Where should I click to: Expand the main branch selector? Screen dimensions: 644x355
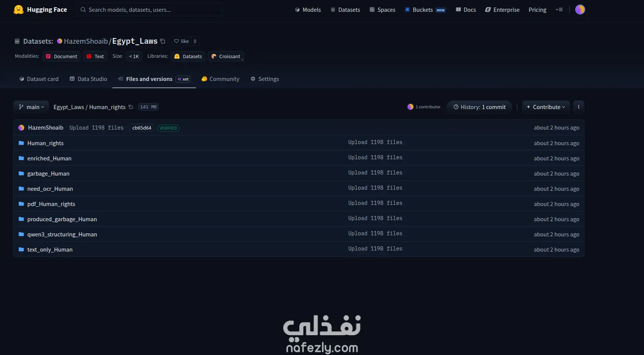pos(32,107)
